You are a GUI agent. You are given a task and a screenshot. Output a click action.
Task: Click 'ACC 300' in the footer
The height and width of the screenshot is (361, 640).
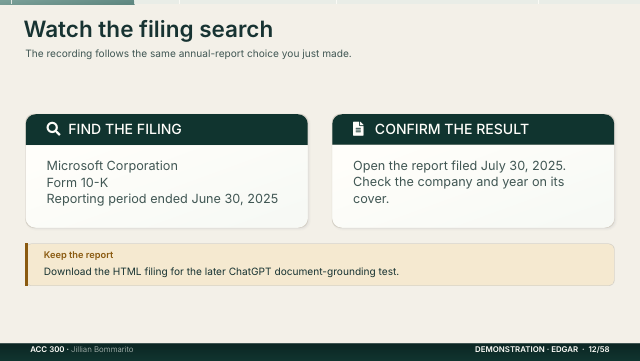[47, 349]
